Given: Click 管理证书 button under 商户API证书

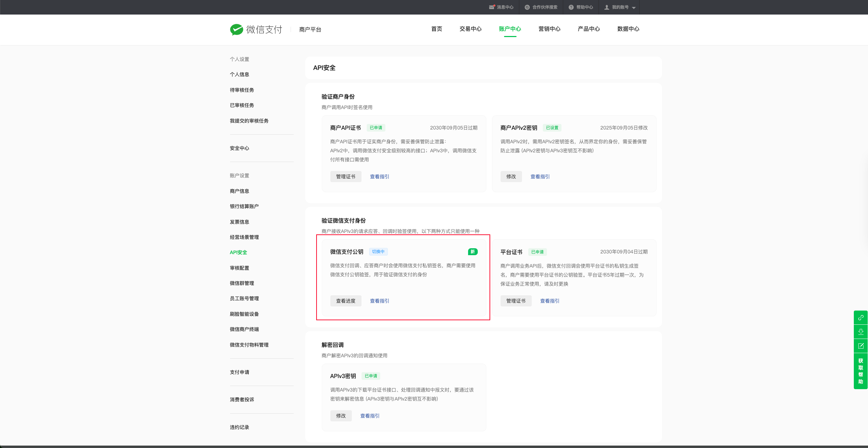Looking at the screenshot, I should (346, 177).
